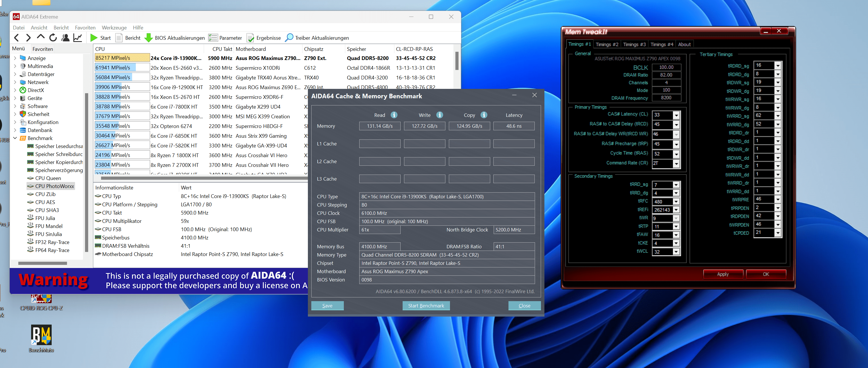Click the Start Benchmark button

pos(426,306)
